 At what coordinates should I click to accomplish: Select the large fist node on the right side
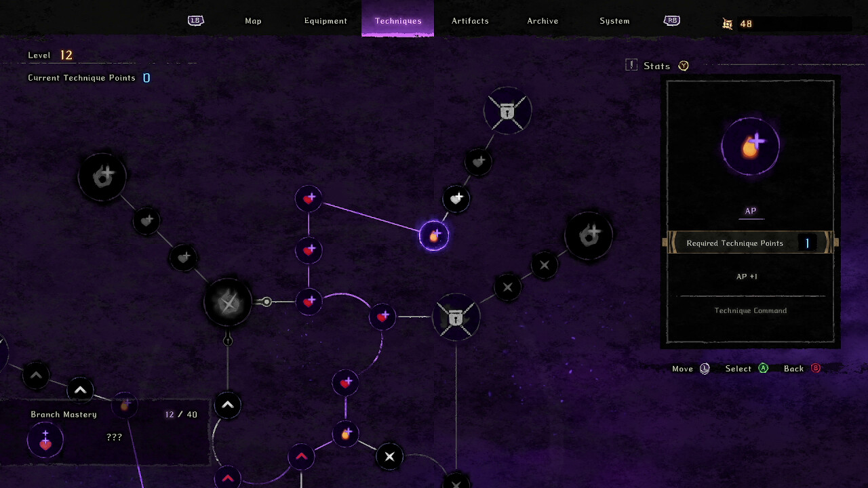pos(589,235)
